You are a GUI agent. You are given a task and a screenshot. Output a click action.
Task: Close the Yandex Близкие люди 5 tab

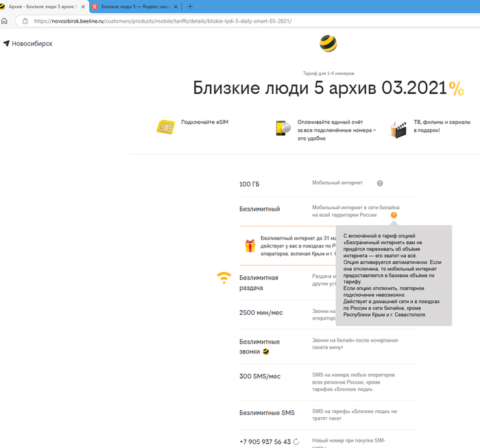(x=178, y=6)
